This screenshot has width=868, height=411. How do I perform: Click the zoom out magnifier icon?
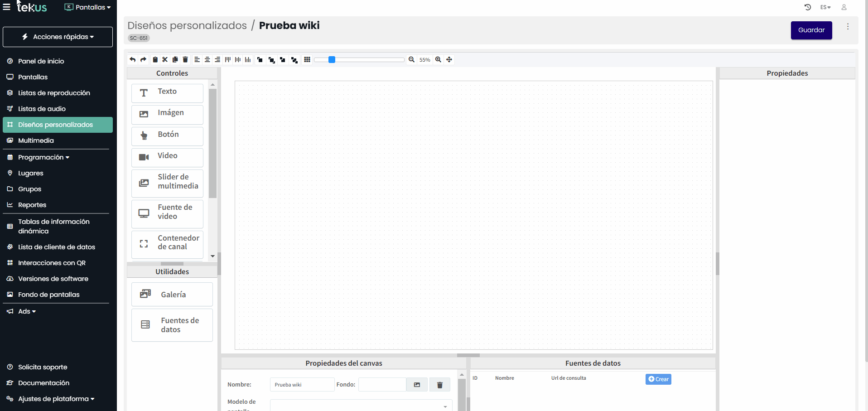411,59
